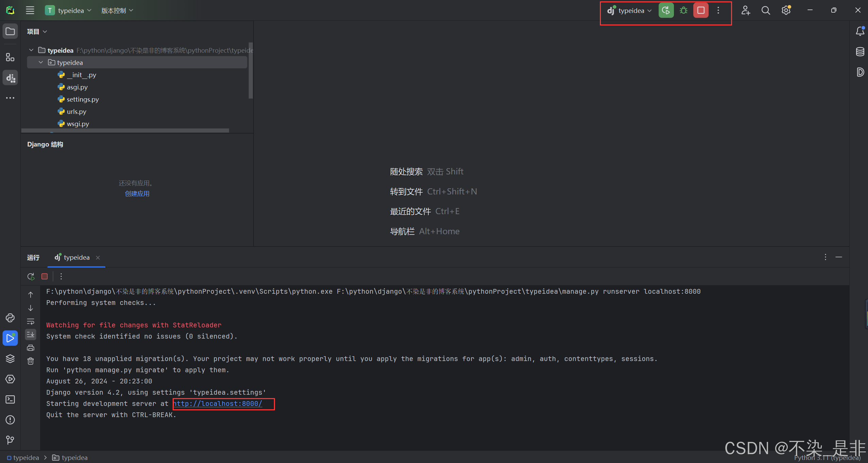Open the Python Packages layers icon
The width and height of the screenshot is (868, 463).
[x=10, y=359]
